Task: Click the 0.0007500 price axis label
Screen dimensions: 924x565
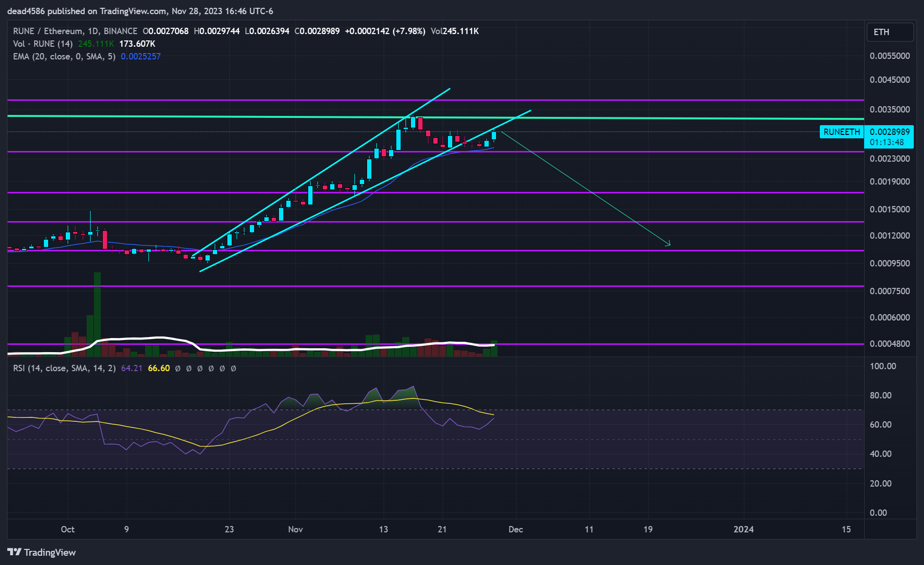Action: coord(889,291)
